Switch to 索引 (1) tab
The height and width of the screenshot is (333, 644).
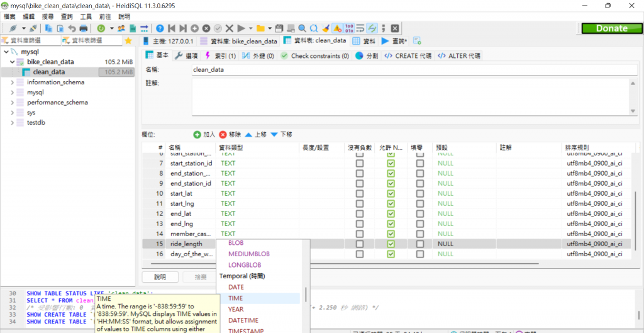pos(220,56)
